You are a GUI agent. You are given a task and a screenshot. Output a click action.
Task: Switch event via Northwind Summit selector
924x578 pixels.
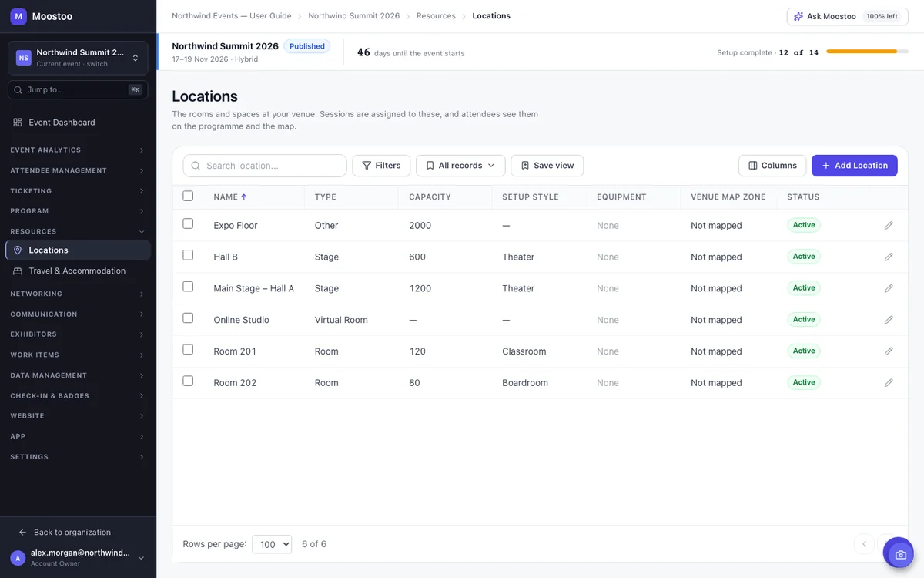click(x=78, y=58)
